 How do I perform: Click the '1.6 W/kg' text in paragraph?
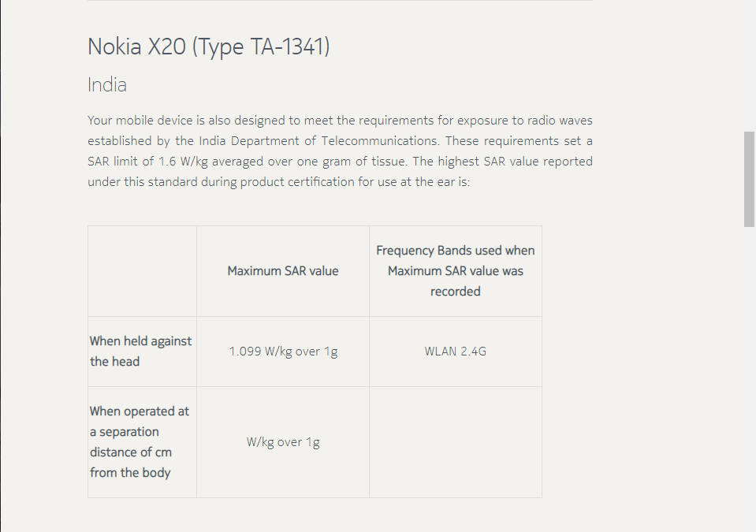click(x=178, y=162)
